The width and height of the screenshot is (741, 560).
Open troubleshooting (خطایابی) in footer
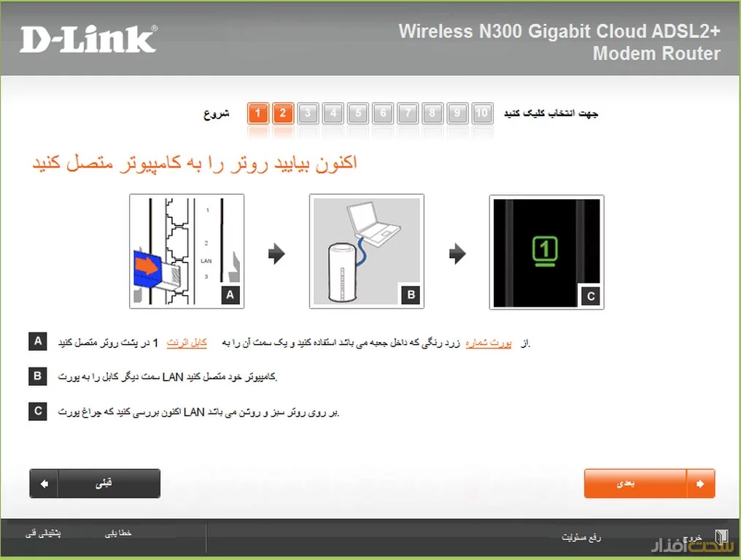(x=118, y=533)
